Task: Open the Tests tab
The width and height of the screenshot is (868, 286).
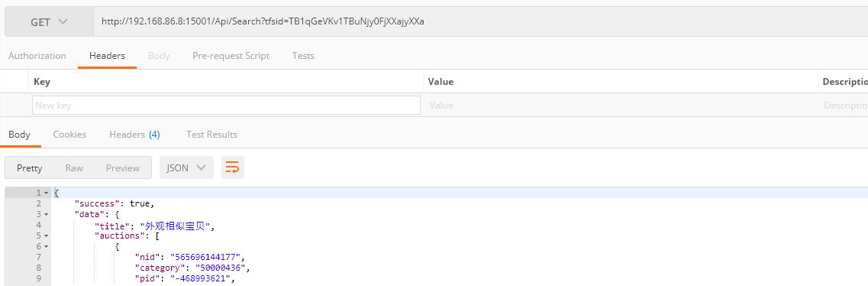Action: pos(303,55)
